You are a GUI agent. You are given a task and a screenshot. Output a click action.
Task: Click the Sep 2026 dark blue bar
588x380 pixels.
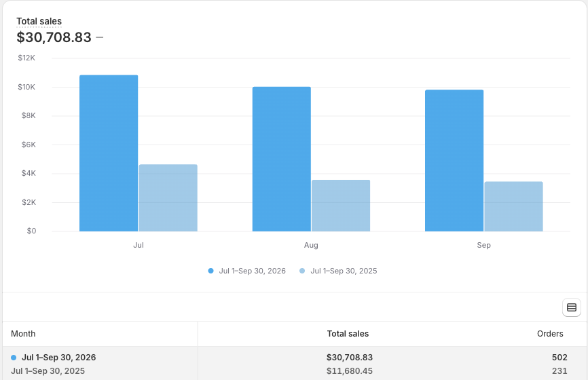(x=454, y=160)
